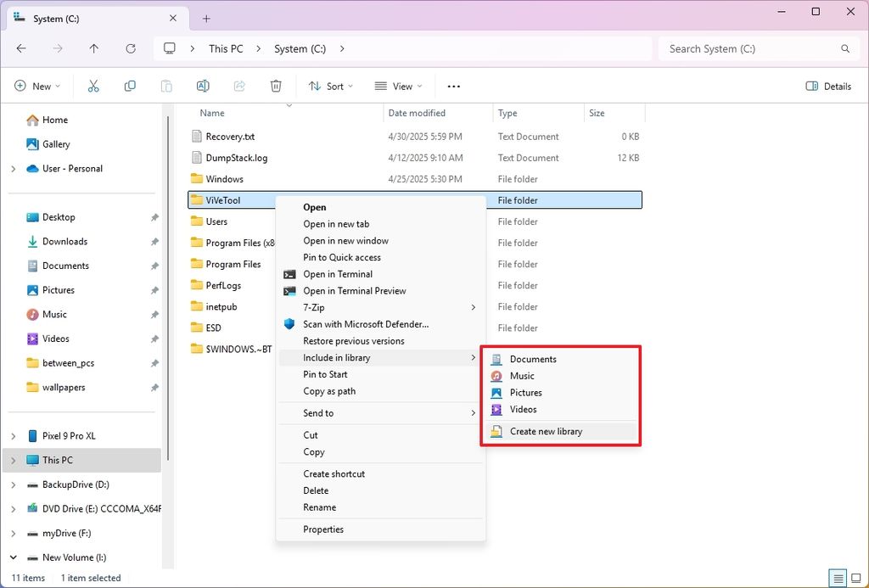Switch to details list view icon in status bar

click(838, 577)
